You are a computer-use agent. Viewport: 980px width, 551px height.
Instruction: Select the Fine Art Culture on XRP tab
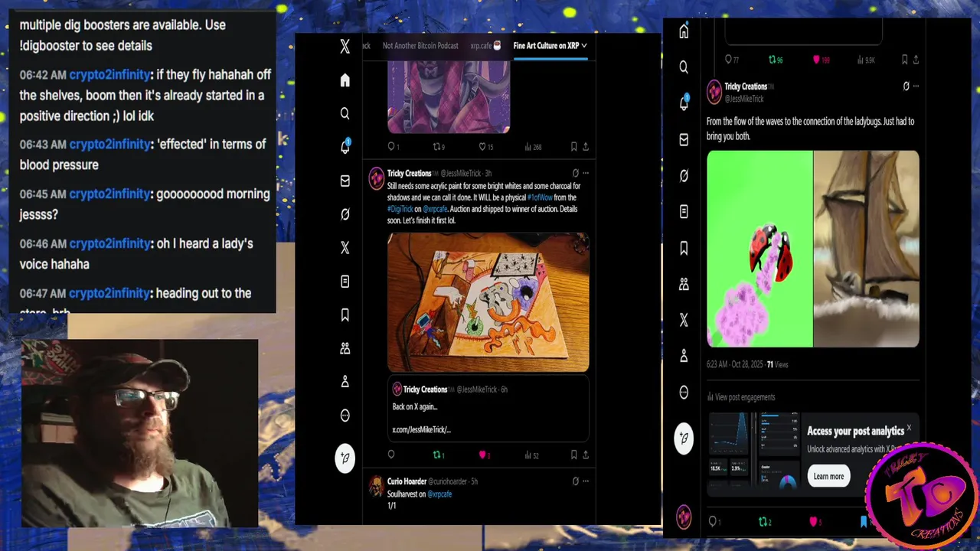(x=546, y=46)
